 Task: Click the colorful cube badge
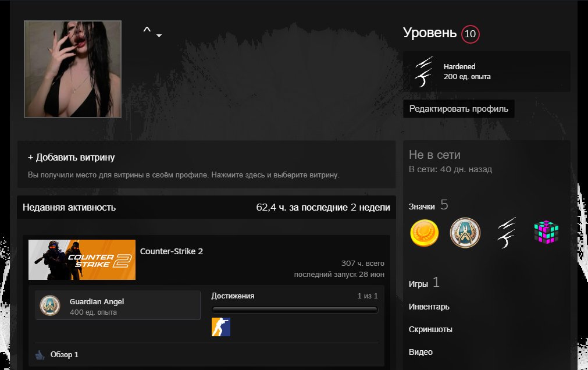546,233
